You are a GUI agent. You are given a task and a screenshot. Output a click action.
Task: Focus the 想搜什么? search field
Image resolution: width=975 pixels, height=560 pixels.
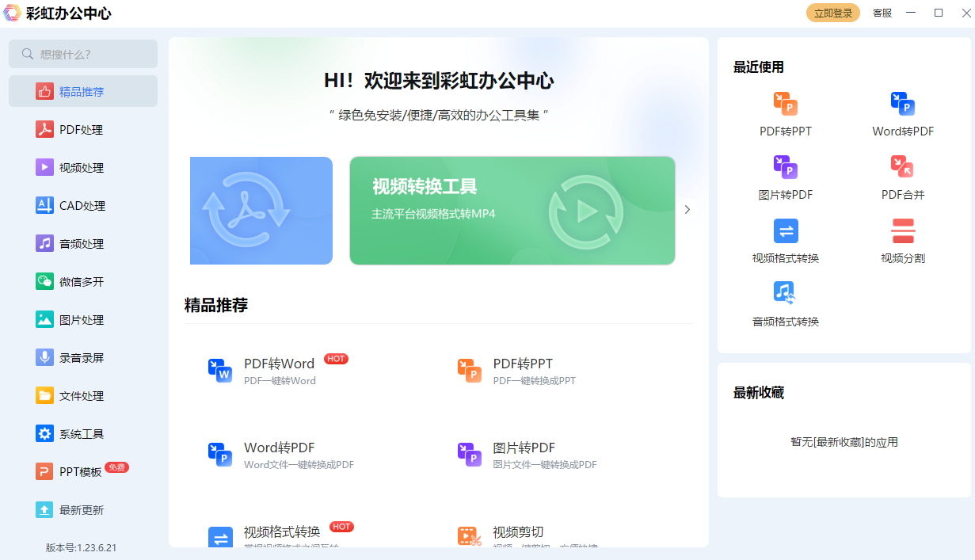coord(83,54)
